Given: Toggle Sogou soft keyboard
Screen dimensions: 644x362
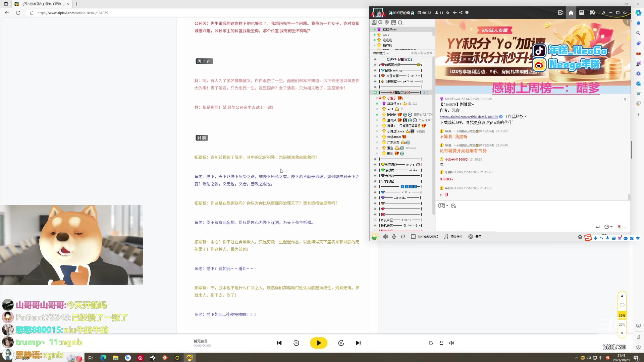Looking at the screenshot, I should click(x=613, y=238).
